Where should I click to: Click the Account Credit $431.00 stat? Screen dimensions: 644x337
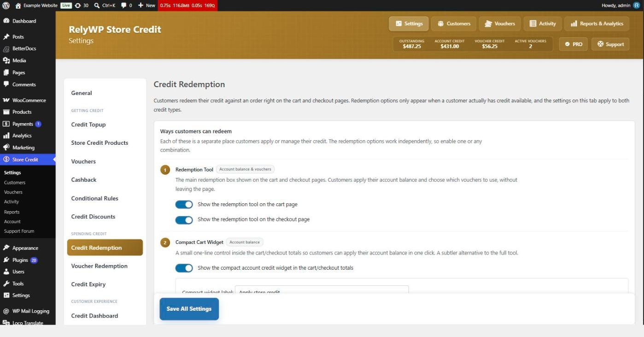(450, 44)
